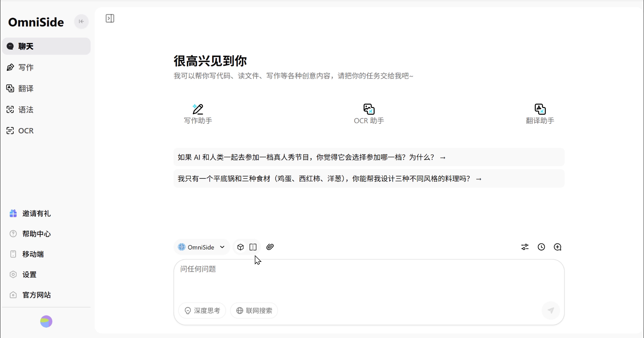Click the user avatar at the sidebar bottom
Image resolution: width=644 pixels, height=338 pixels.
pyautogui.click(x=46, y=322)
